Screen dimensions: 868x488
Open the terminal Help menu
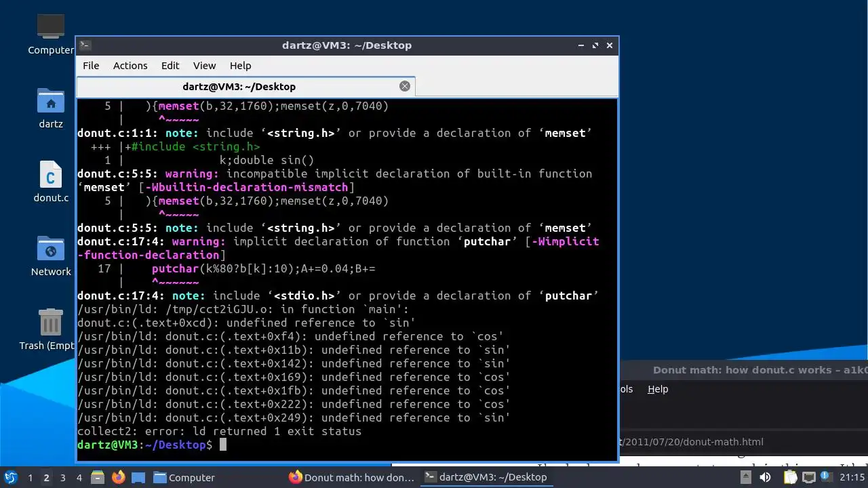click(240, 66)
